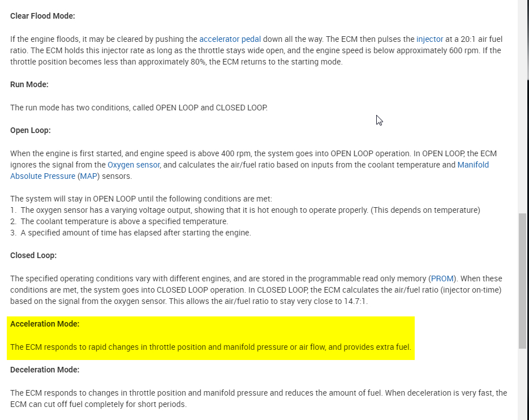Click list item about specified amount of time elapsed
The height and width of the screenshot is (420, 529).
(131, 233)
